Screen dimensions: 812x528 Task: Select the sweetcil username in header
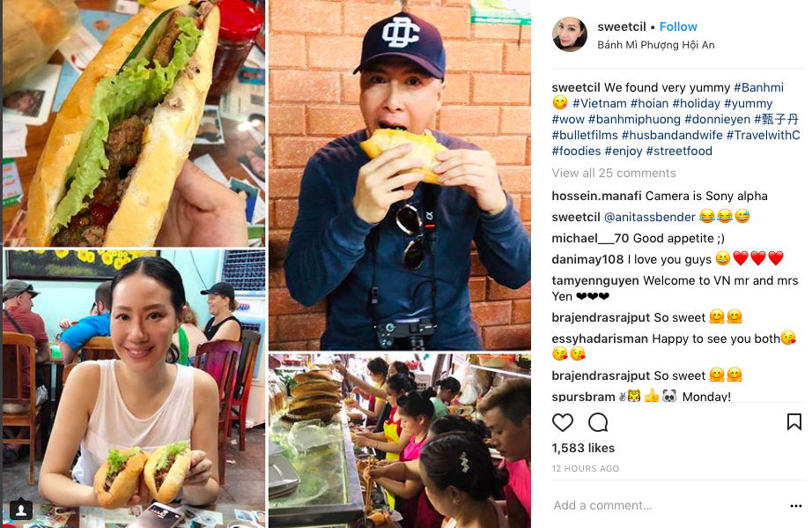(x=622, y=26)
